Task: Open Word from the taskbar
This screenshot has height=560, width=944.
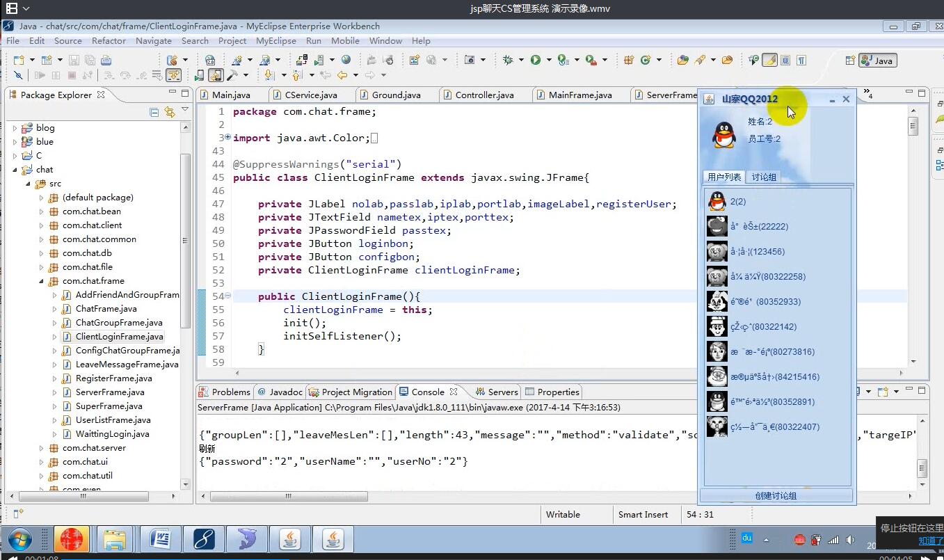Action: tap(160, 539)
